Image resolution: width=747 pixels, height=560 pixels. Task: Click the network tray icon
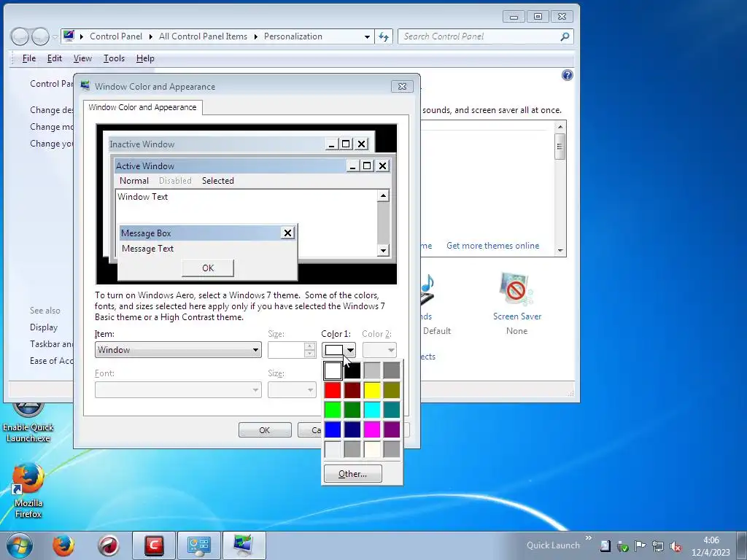[658, 546]
